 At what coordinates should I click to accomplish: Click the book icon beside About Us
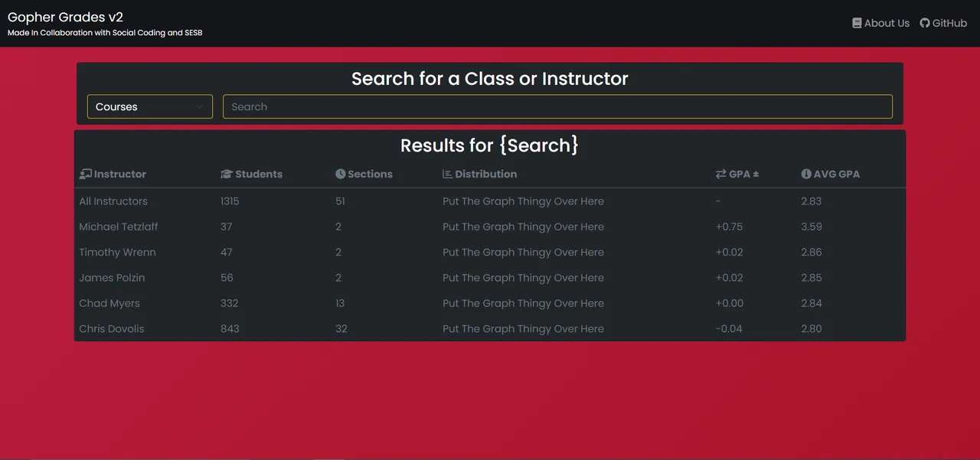click(x=857, y=23)
